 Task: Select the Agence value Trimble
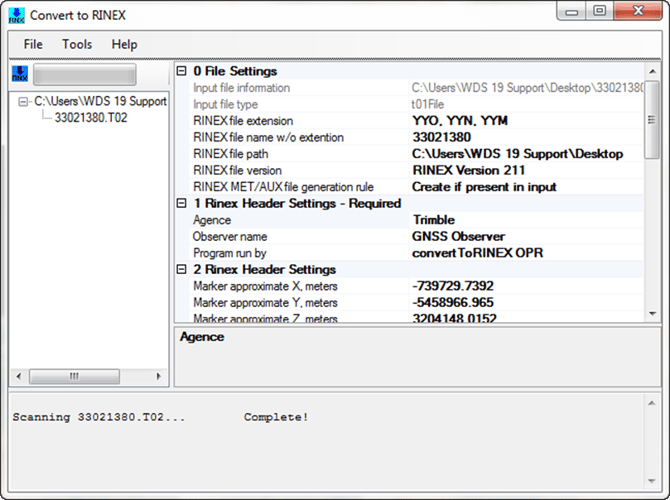point(525,220)
